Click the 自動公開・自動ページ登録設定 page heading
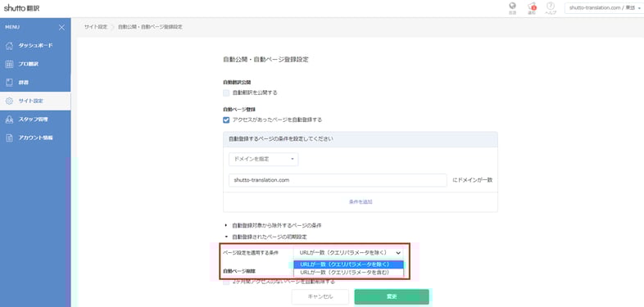Viewport: 644px width, 307px height. point(265,60)
